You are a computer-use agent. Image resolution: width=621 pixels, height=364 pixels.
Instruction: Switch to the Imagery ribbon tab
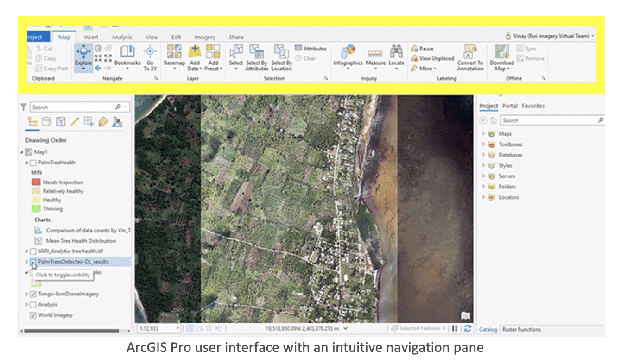[x=205, y=37]
